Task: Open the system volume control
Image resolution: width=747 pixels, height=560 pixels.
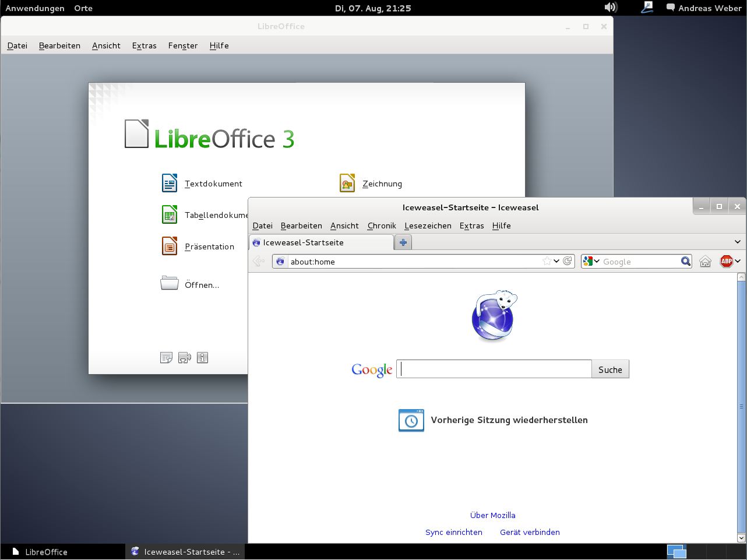Action: tap(610, 8)
